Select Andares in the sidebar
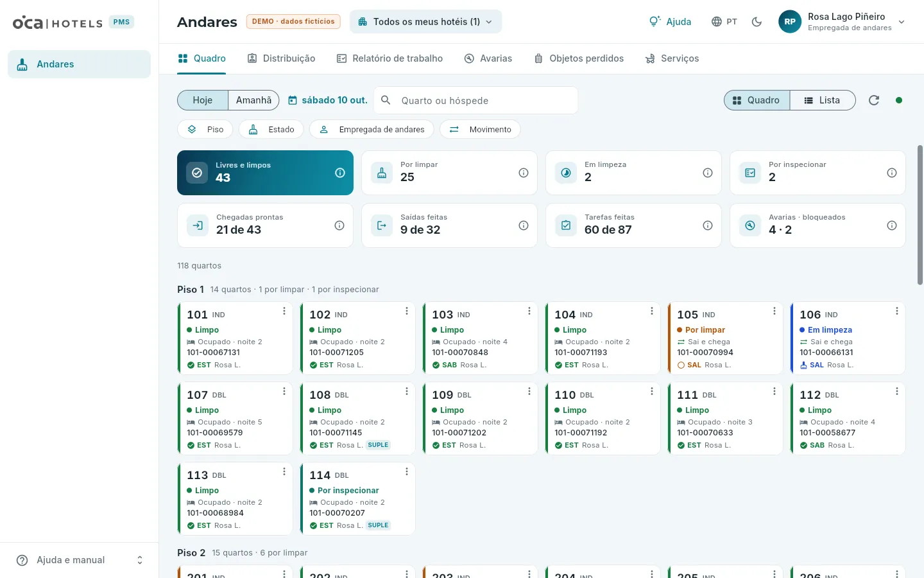 79,64
